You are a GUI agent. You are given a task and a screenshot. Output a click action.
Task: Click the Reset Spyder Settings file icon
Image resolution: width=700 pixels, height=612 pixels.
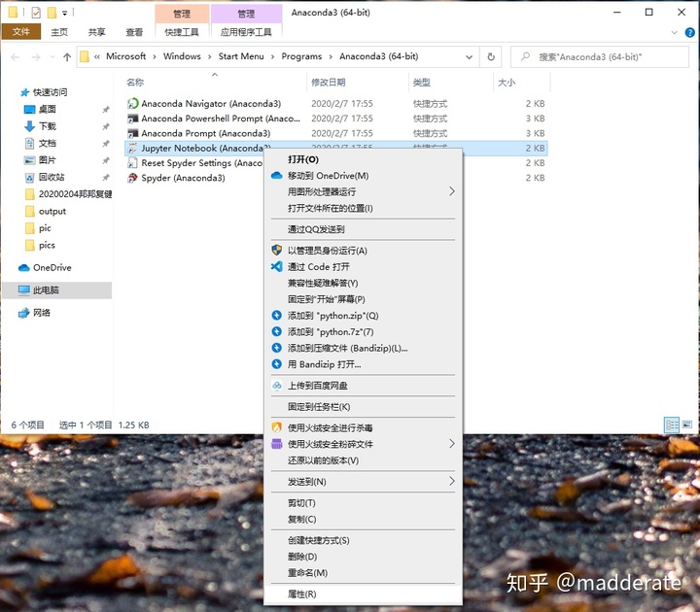pos(132,163)
